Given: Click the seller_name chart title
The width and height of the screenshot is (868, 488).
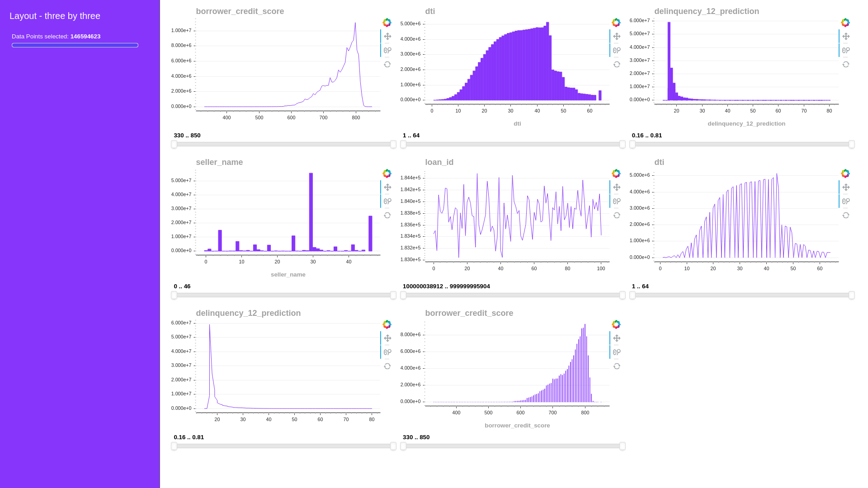Looking at the screenshot, I should (x=219, y=162).
